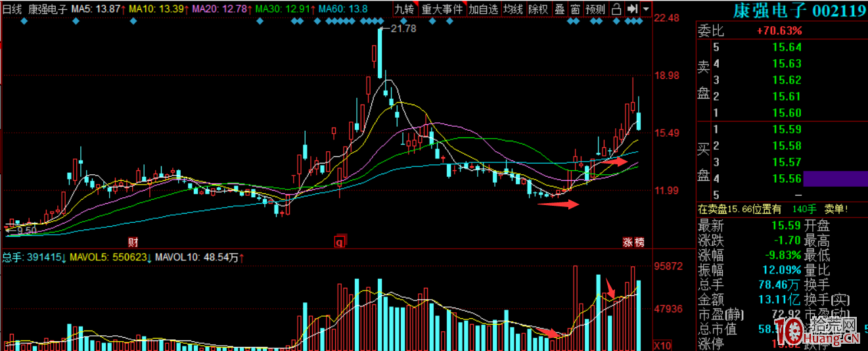Click the 18.98 price axis label
The image size is (868, 351).
pyautogui.click(x=667, y=76)
